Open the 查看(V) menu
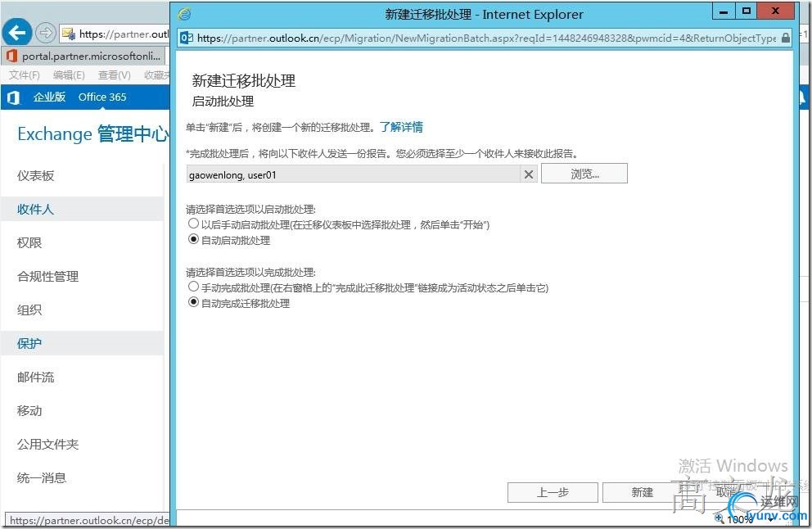The width and height of the screenshot is (812, 529). pos(115,75)
